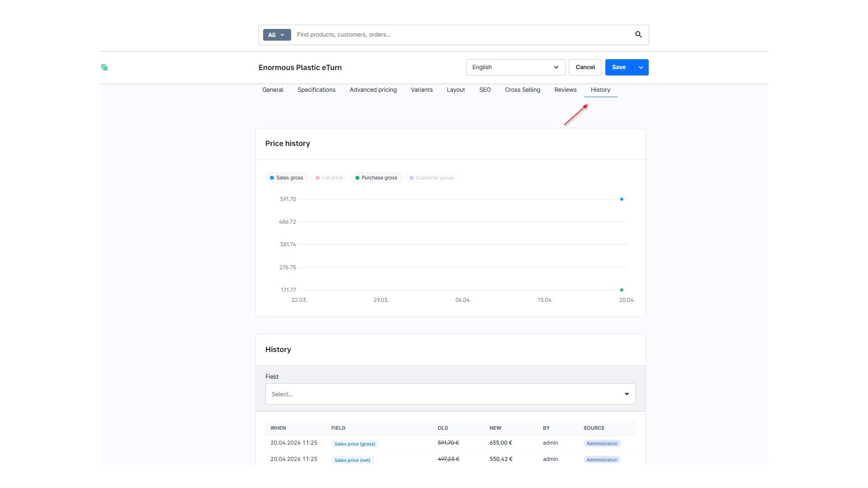Click the green Purchase gross data point

(622, 290)
